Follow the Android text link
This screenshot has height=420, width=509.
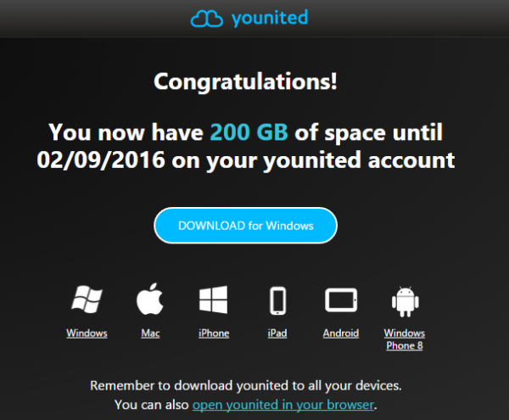(340, 333)
